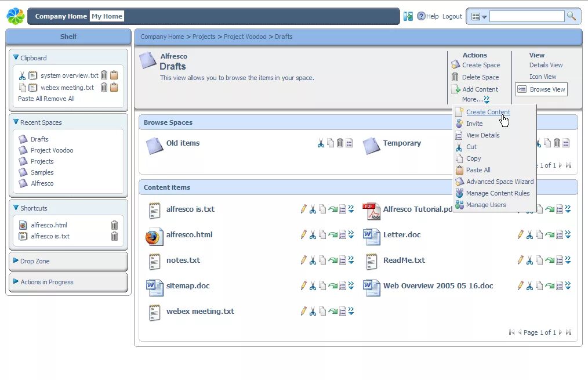Viewport: 588px width, 380px height.
Task: Expand more actions for Letter.doc
Action: click(x=568, y=235)
